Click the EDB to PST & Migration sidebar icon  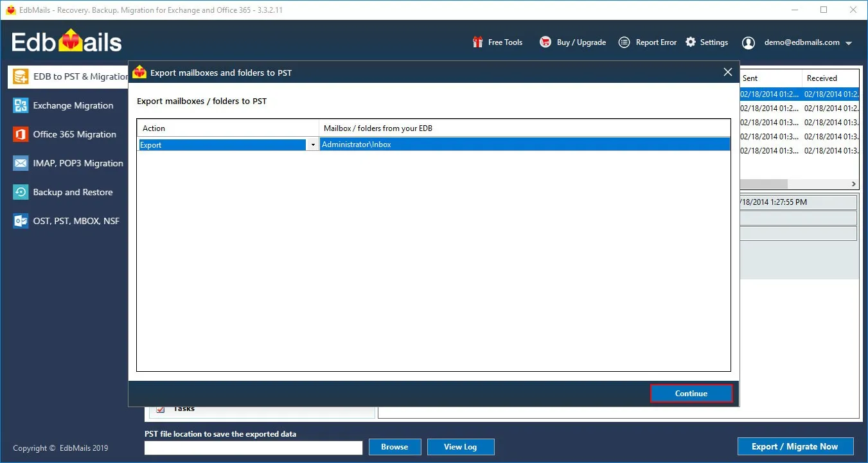tap(21, 76)
